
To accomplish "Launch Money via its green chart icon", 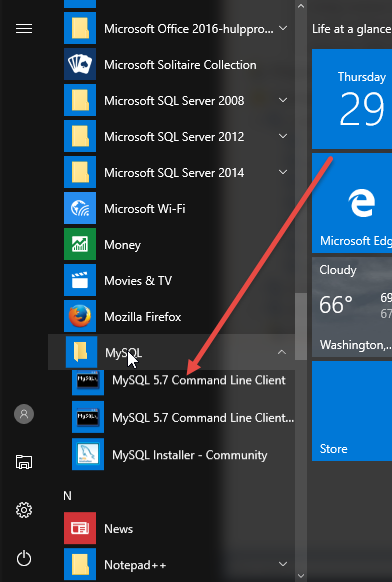I will (80, 244).
